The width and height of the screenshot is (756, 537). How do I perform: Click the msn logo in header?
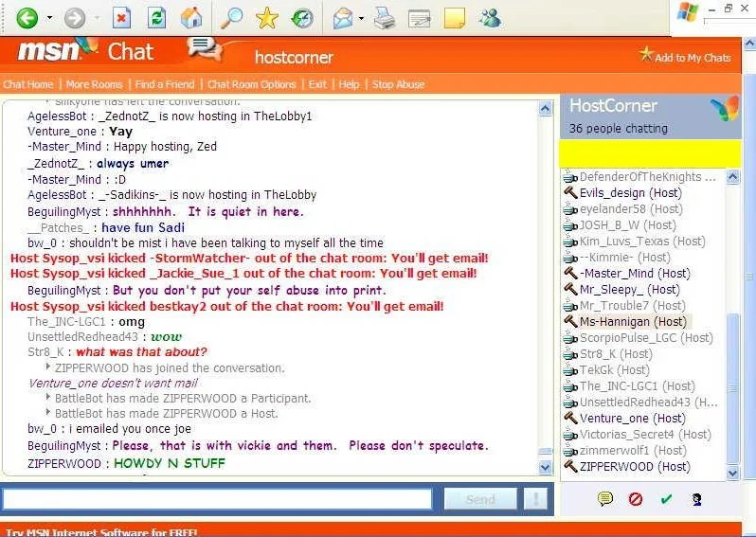[x=49, y=50]
